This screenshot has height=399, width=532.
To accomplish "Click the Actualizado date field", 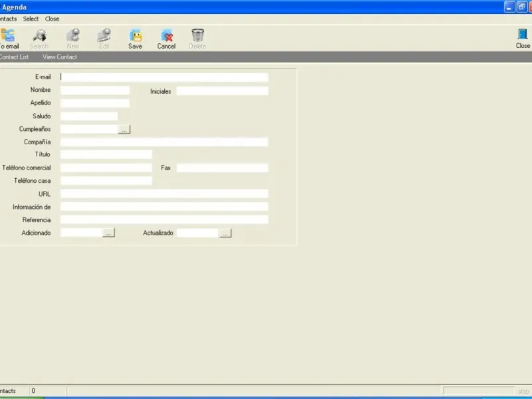I will click(198, 233).
